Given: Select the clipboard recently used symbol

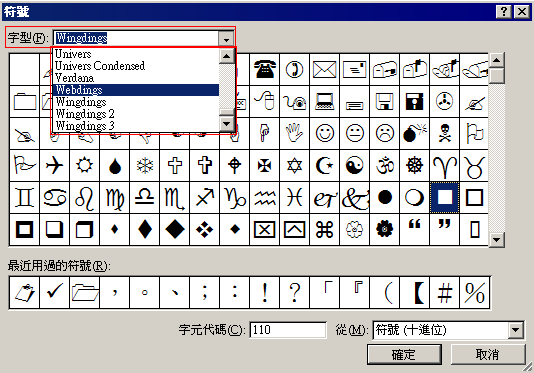Looking at the screenshot, I should 25,292.
